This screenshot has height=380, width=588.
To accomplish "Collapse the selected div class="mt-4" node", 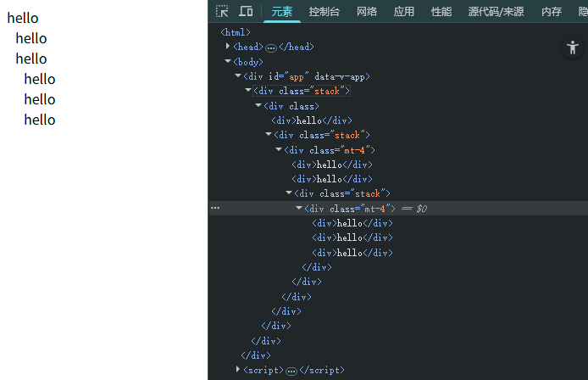I will [298, 208].
